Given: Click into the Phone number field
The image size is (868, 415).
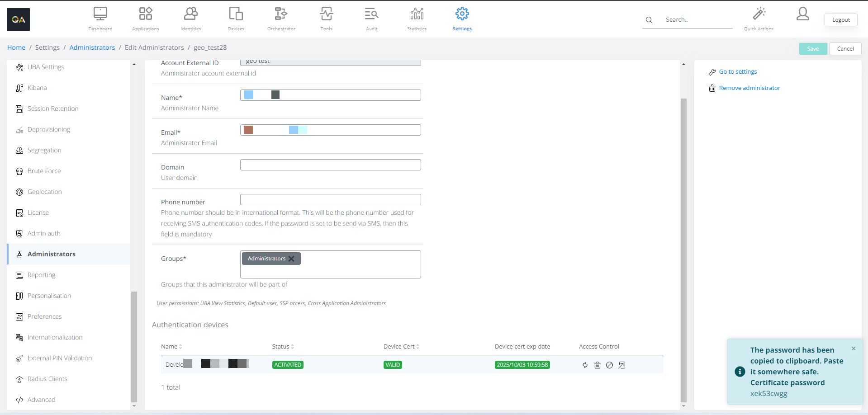Looking at the screenshot, I should (330, 200).
